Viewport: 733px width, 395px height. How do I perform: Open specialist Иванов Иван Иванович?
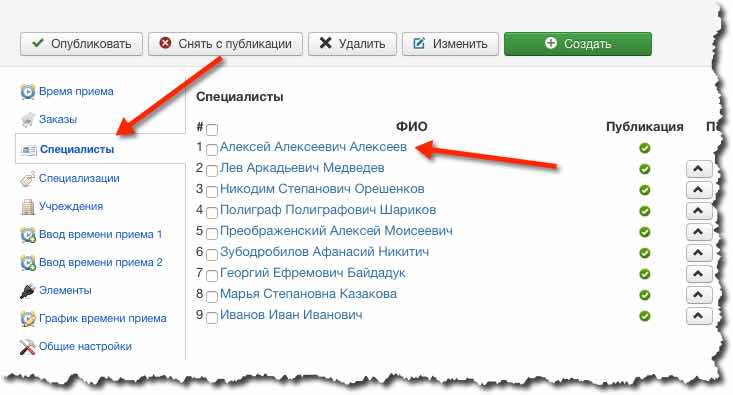tap(291, 315)
